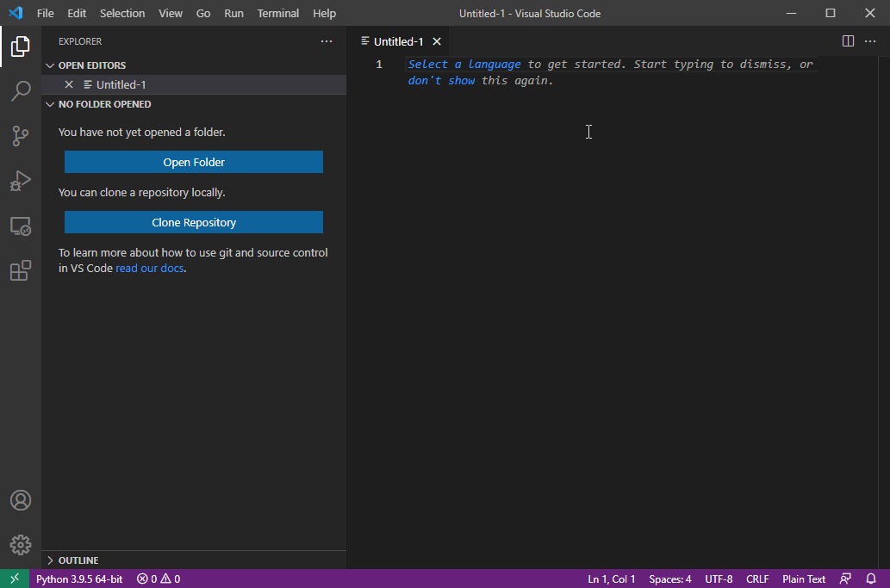Collapse the No Folder Opened section
The height and width of the screenshot is (588, 890).
tap(104, 104)
